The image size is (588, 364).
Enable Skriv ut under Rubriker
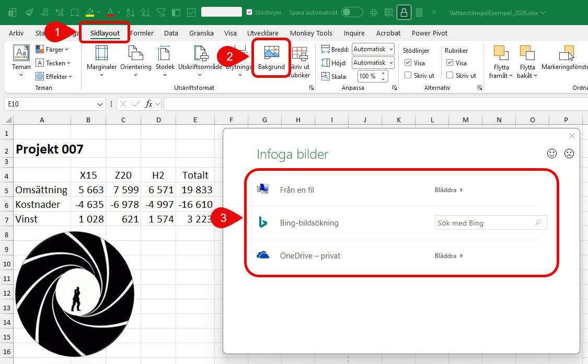click(x=450, y=75)
